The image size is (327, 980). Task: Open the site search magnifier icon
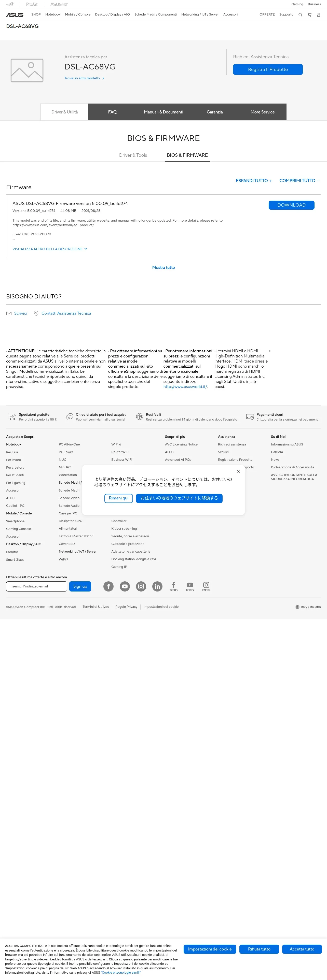click(x=300, y=15)
